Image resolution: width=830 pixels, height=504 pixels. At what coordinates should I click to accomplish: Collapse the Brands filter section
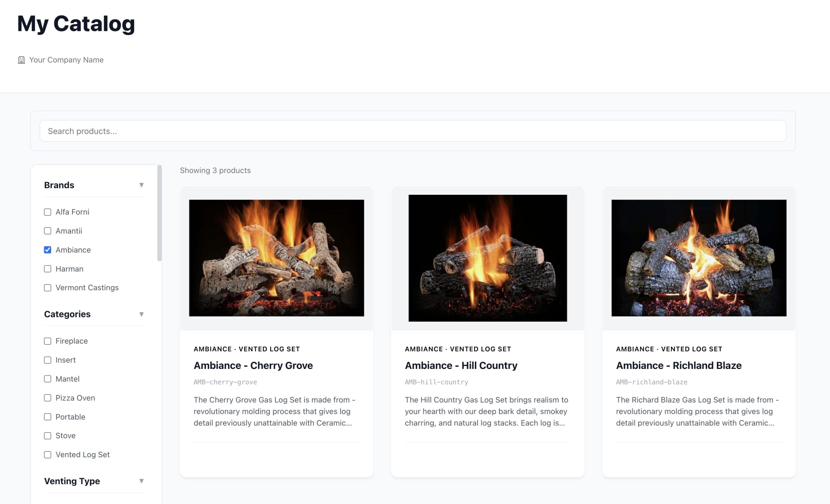[141, 185]
